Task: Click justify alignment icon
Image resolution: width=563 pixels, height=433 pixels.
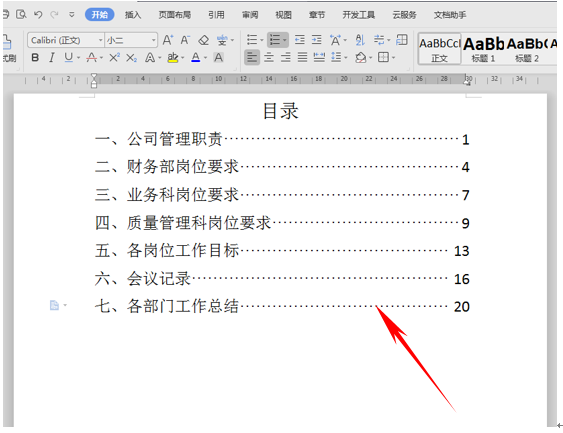Action: coord(302,57)
